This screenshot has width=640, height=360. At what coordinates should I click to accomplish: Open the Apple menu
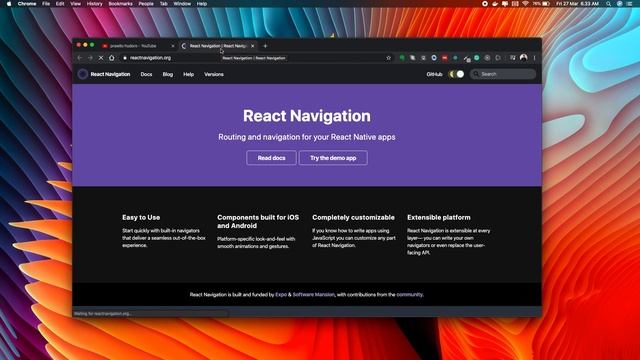(9, 4)
